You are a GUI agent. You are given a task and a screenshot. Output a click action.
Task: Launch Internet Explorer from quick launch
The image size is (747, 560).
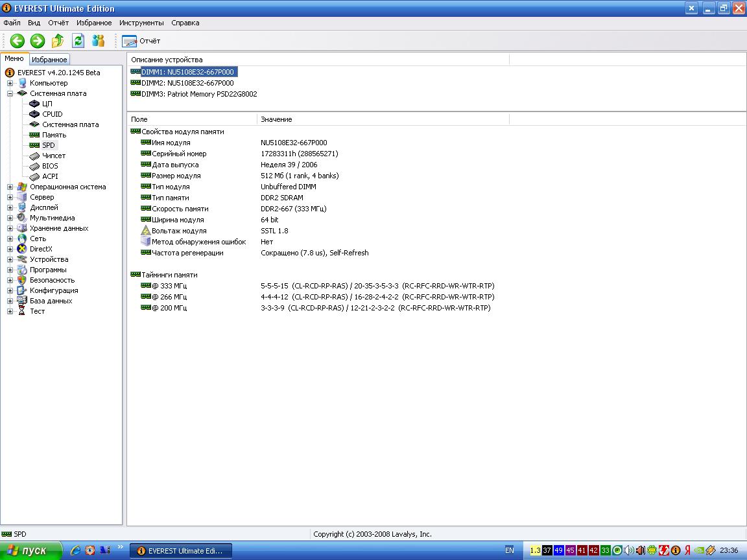(75, 550)
